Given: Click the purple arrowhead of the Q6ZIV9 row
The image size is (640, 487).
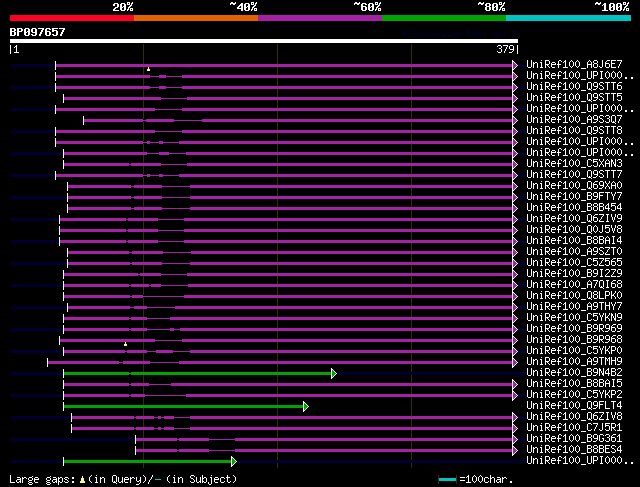Looking at the screenshot, I should tap(515, 220).
